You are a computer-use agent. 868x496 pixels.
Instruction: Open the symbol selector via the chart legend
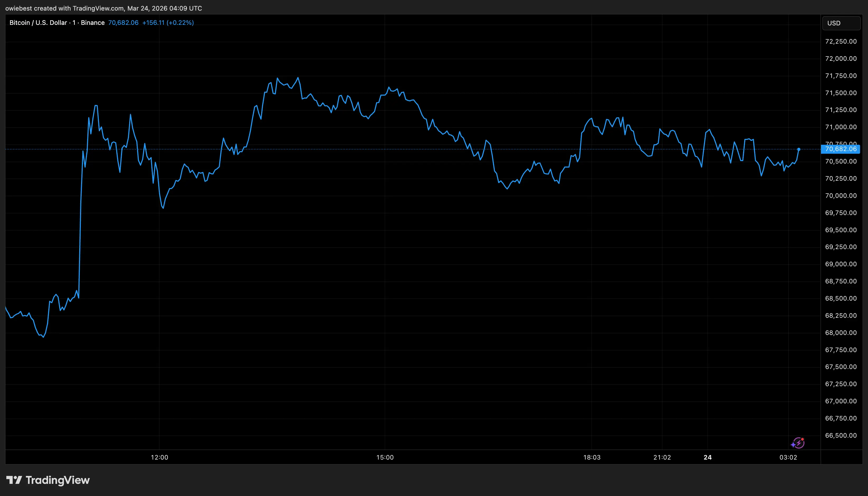tap(38, 22)
